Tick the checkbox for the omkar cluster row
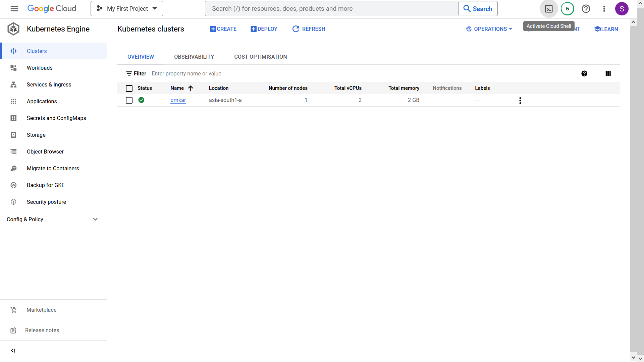Image resolution: width=644 pixels, height=362 pixels. [x=129, y=100]
